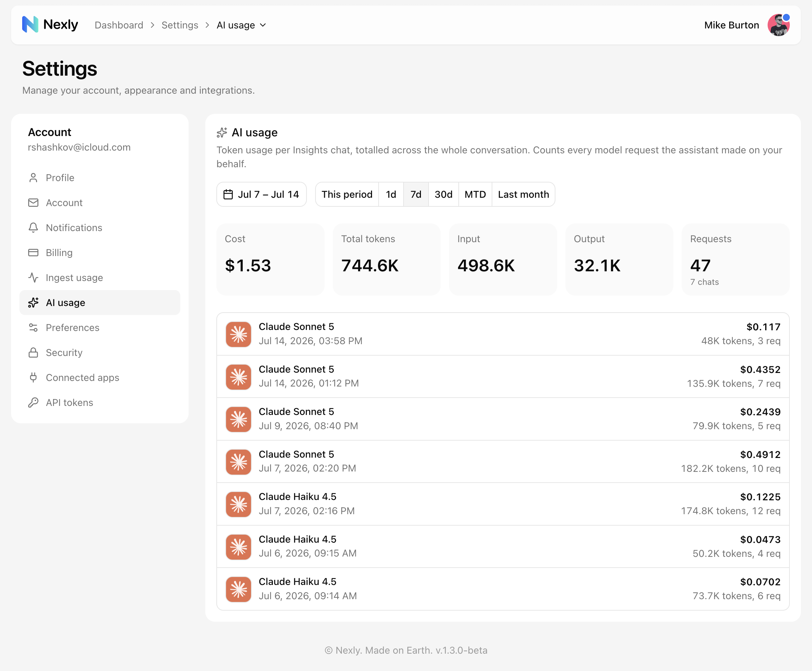812x671 pixels.
Task: Click the Mike Burton user name
Action: [731, 25]
